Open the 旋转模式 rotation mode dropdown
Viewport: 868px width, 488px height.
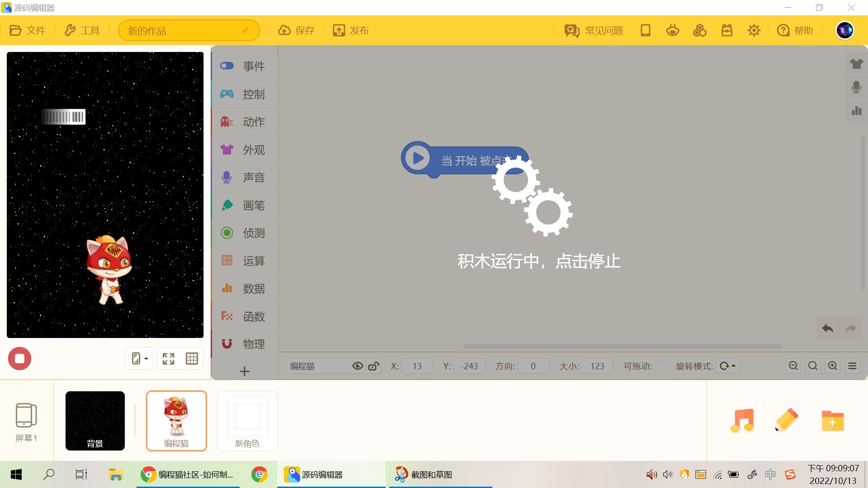tap(727, 366)
